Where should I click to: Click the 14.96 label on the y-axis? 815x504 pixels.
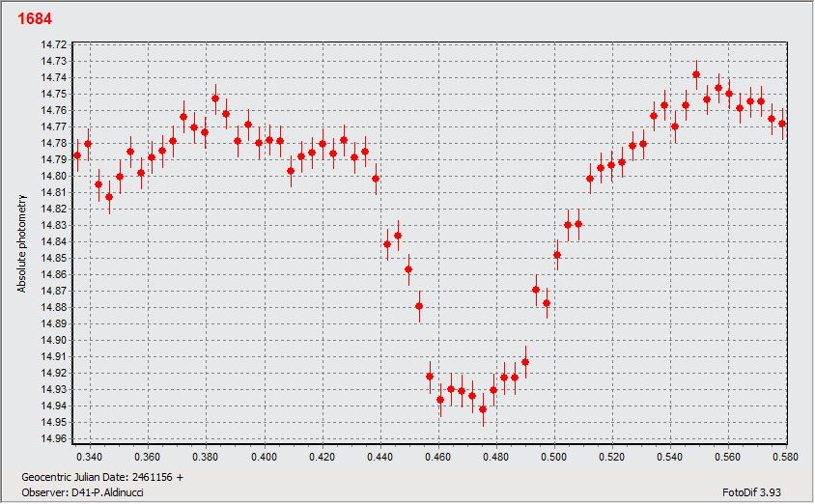coord(55,439)
